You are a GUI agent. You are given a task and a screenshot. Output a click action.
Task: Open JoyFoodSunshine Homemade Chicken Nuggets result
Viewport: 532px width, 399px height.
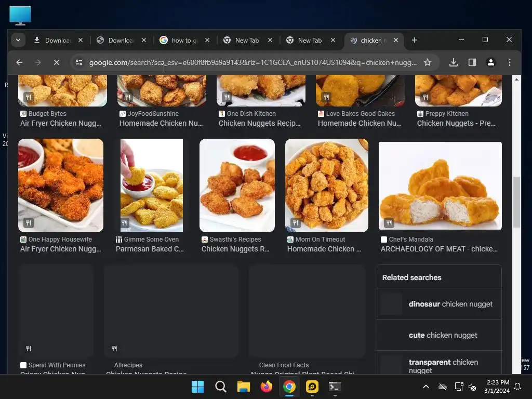click(161, 123)
